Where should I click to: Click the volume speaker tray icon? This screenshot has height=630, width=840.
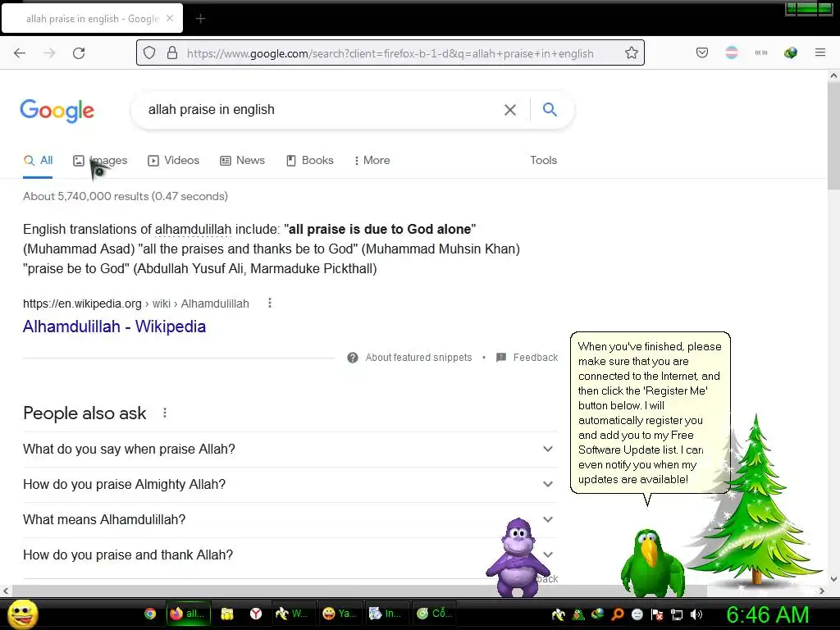[696, 614]
